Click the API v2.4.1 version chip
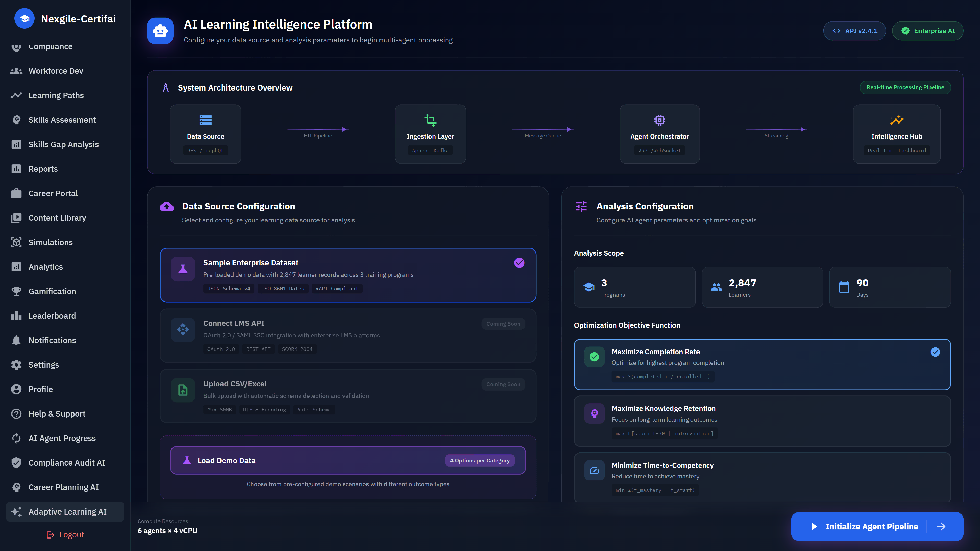 coord(854,31)
